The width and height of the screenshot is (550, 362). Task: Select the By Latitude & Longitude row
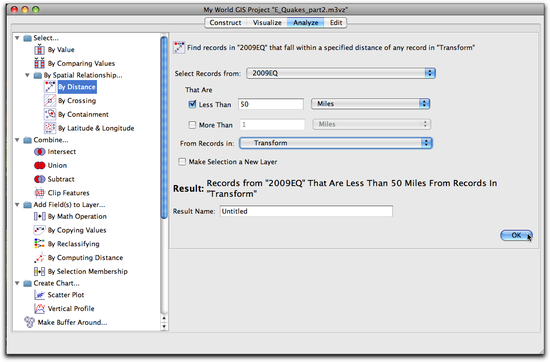point(89,128)
